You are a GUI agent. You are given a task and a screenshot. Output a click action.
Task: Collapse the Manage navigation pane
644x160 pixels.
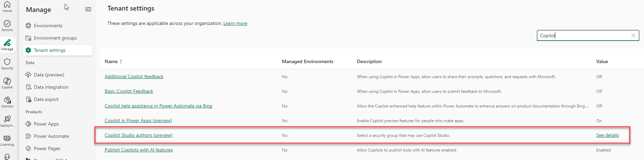(88, 9)
